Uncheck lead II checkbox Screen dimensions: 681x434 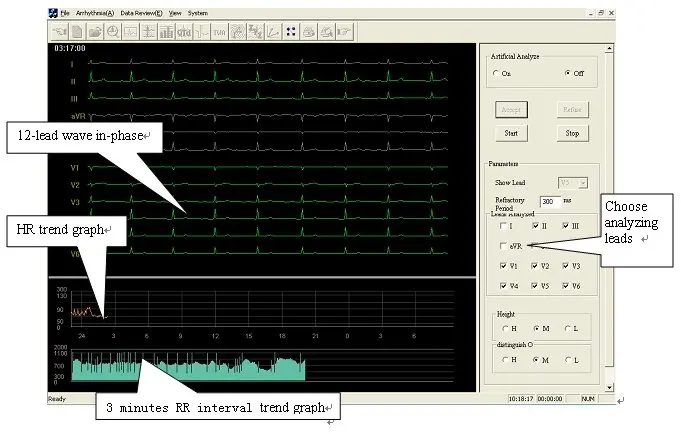click(535, 225)
